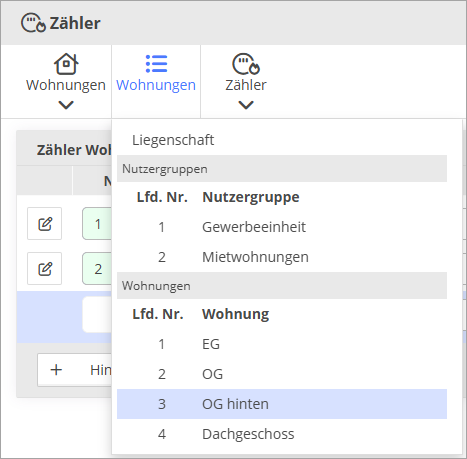The height and width of the screenshot is (459, 467).
Task: Click green number 1 field
Action: click(x=97, y=224)
